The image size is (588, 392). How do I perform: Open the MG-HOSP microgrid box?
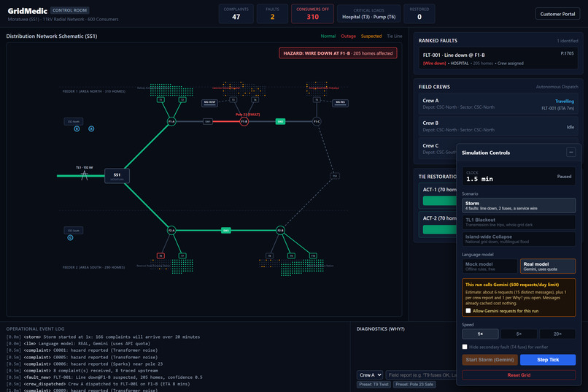[x=209, y=102]
